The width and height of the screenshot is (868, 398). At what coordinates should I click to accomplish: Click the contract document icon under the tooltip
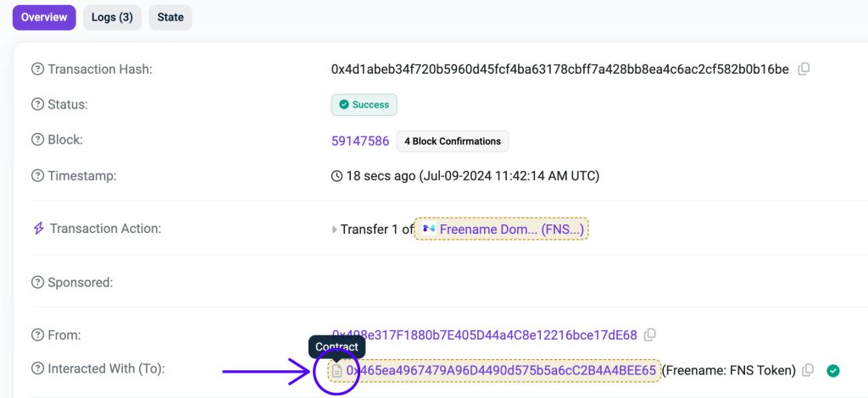click(x=337, y=371)
